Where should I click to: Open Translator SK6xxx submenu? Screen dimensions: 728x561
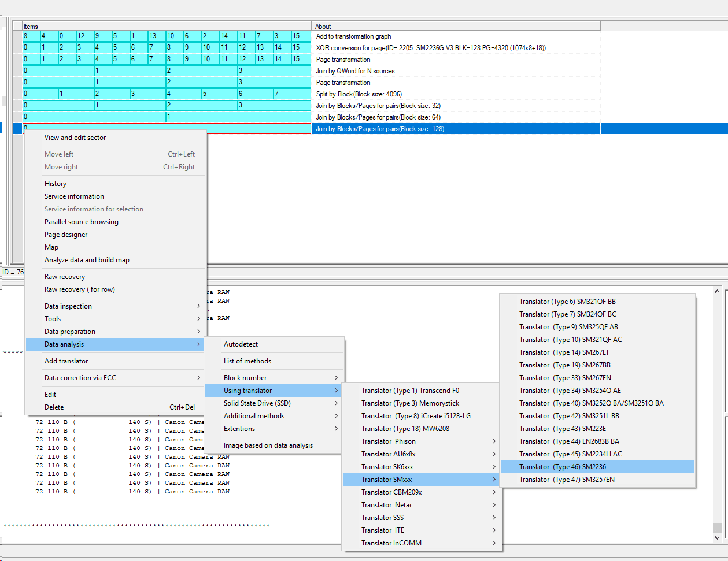click(x=422, y=467)
